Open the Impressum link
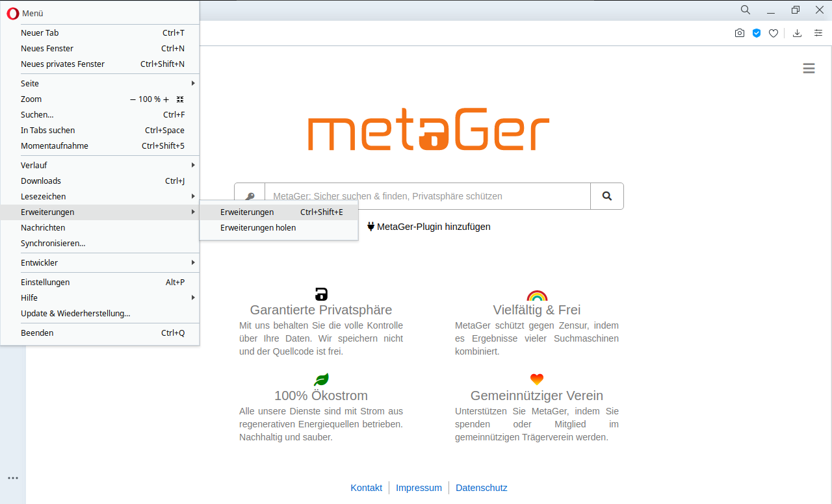The image size is (832, 504). click(419, 488)
